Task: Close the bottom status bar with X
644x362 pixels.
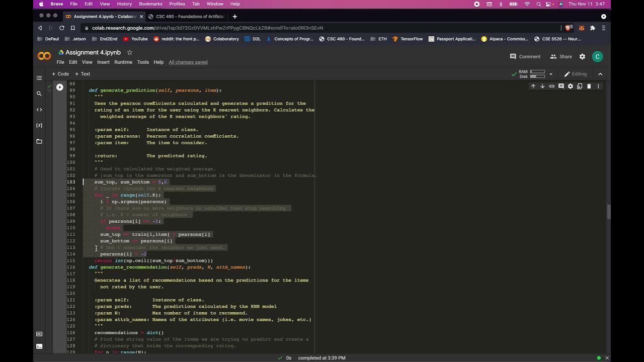Action: (x=607, y=358)
